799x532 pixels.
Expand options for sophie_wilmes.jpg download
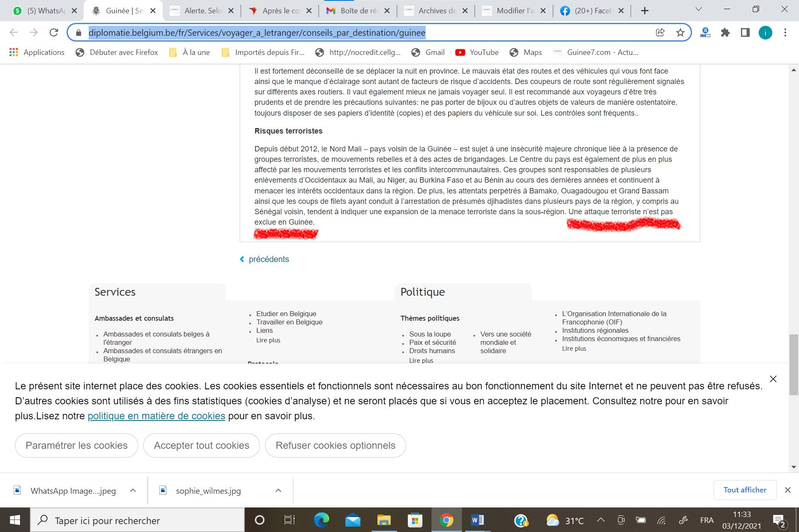278,490
